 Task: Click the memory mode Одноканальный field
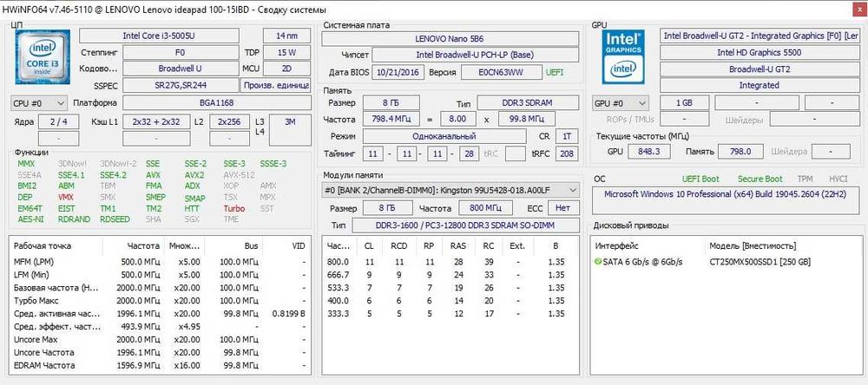[x=444, y=136]
